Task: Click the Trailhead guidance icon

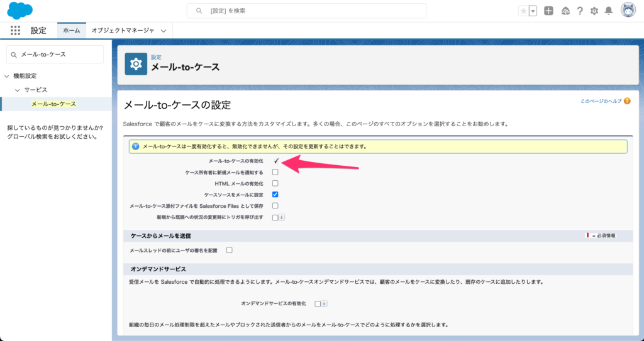Action: click(x=565, y=11)
